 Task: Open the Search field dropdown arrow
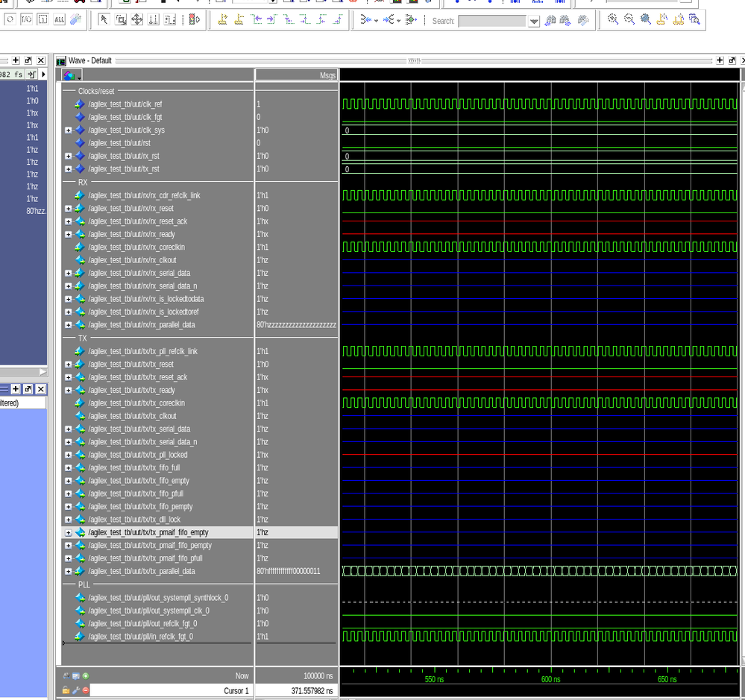coord(534,22)
